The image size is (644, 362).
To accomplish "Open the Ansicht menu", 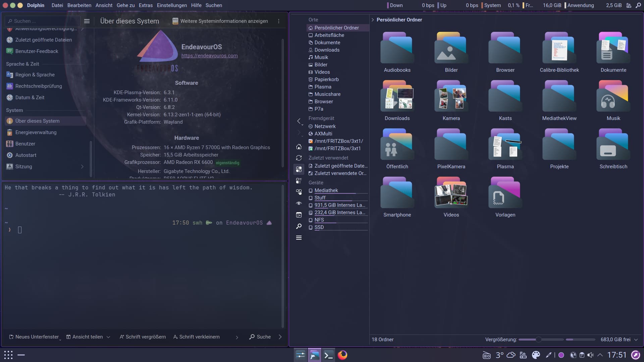I will 104,5.
